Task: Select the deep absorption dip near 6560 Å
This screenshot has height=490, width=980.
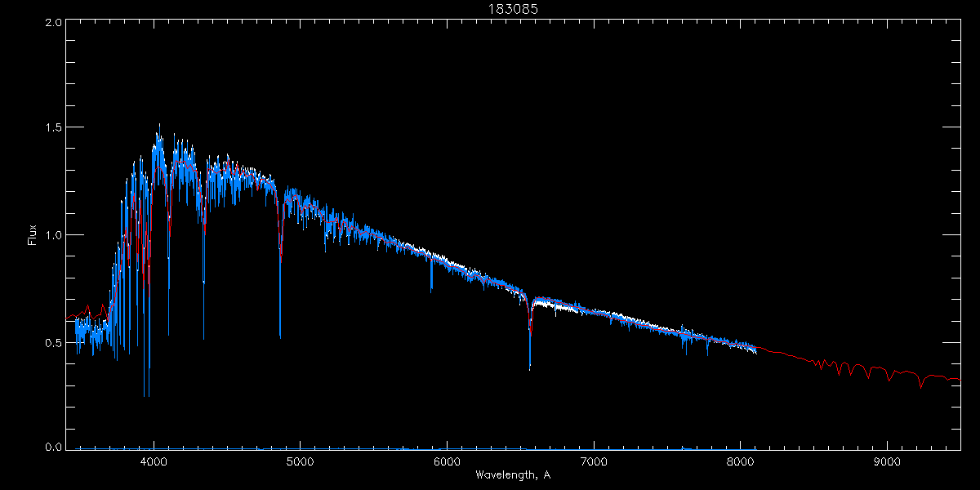Action: pyautogui.click(x=530, y=367)
